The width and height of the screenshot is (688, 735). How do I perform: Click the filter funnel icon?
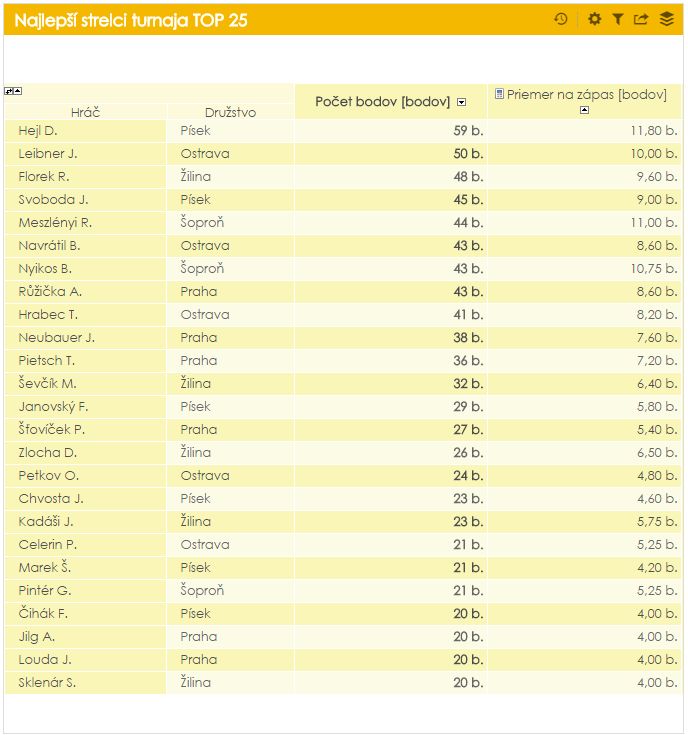[618, 19]
